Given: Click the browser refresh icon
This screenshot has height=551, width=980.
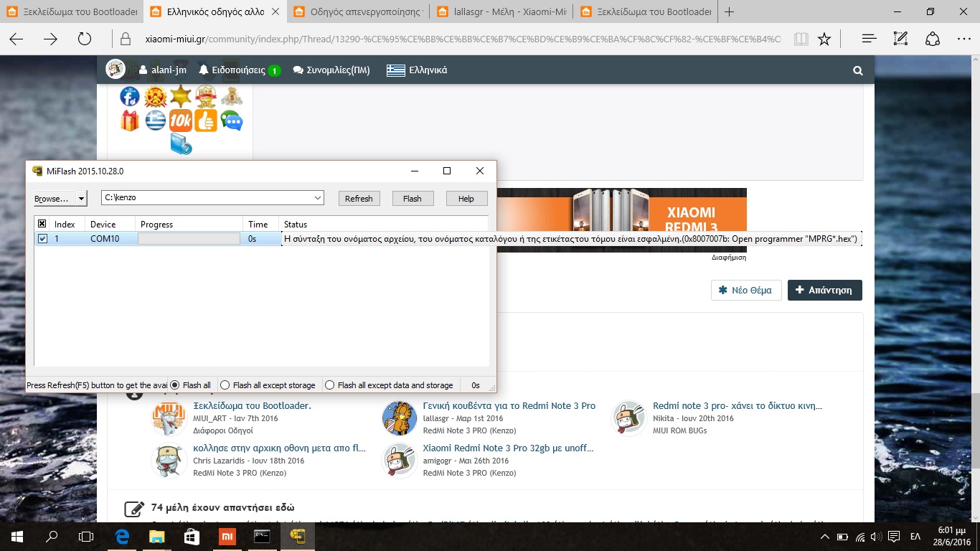Looking at the screenshot, I should point(85,39).
